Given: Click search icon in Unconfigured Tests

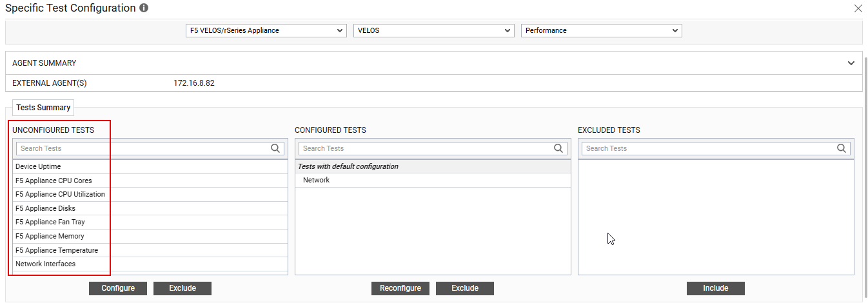Looking at the screenshot, I should coord(275,148).
